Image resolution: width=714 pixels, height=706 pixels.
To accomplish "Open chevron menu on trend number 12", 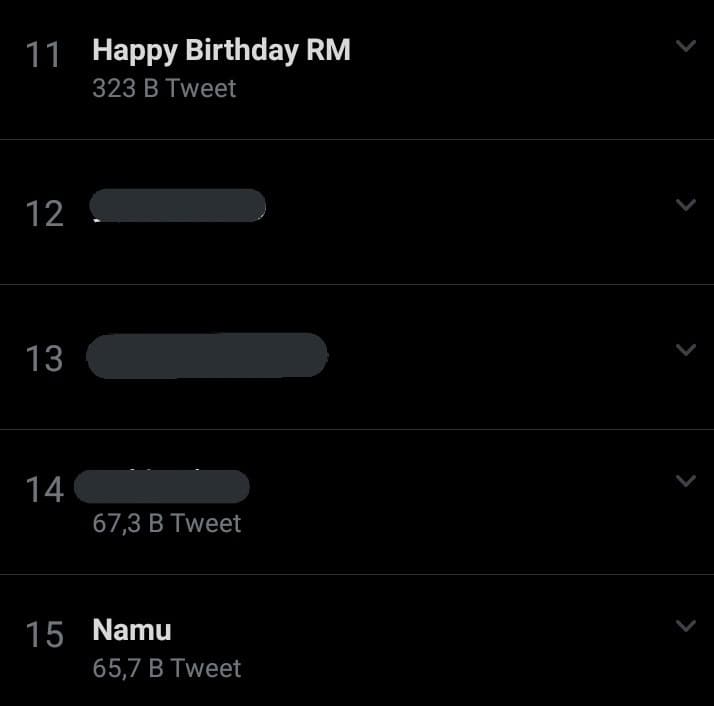I will [685, 205].
